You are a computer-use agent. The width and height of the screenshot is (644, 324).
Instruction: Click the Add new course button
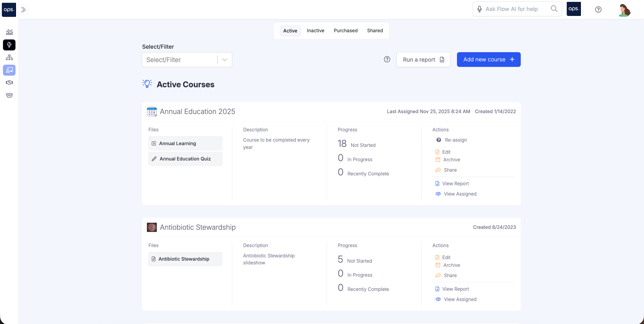pos(489,60)
